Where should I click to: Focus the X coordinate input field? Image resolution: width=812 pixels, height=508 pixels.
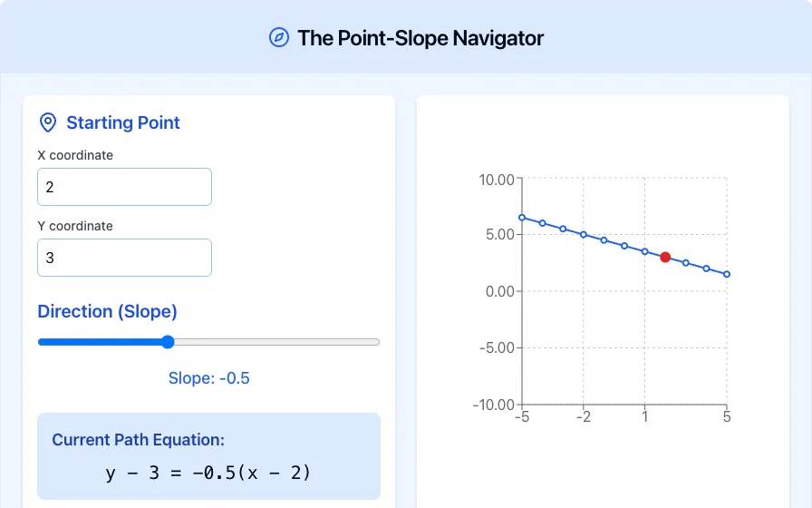[x=124, y=187]
